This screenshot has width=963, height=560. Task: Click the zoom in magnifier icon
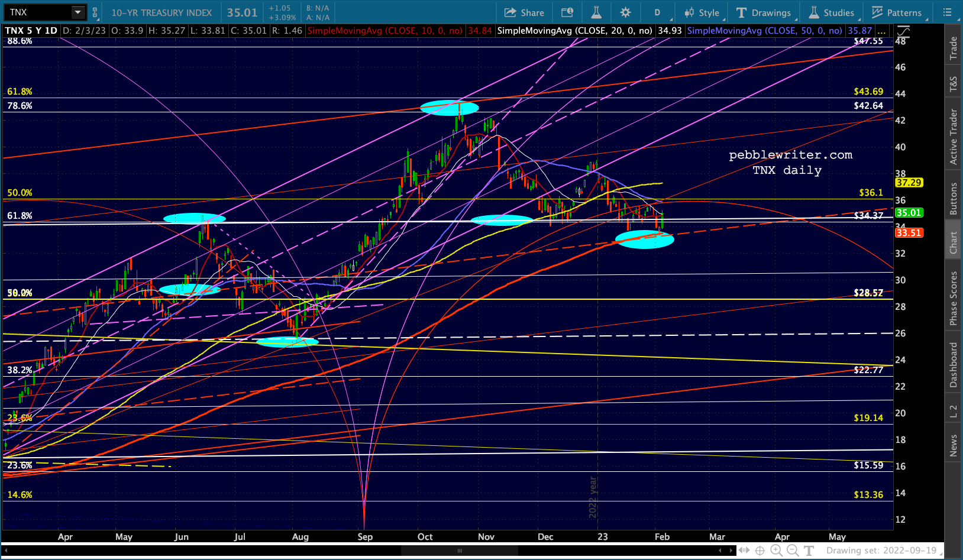coord(777,551)
